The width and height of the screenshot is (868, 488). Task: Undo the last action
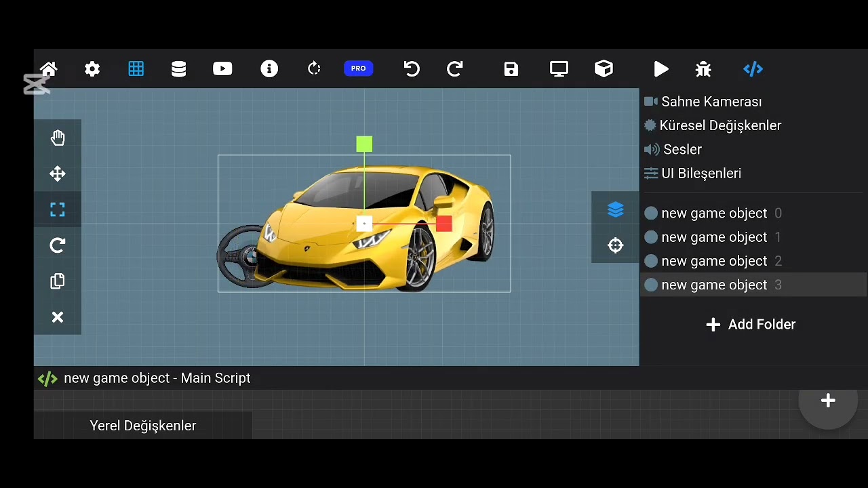point(412,68)
